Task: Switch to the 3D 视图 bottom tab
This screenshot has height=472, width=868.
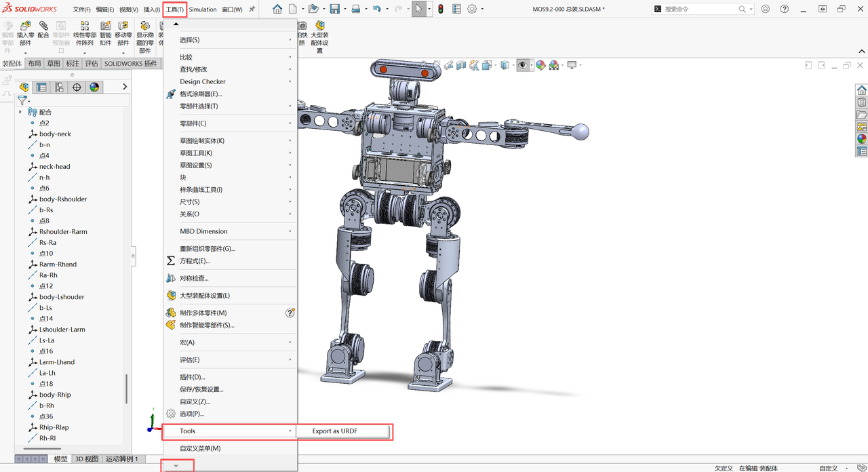Action: coord(87,459)
